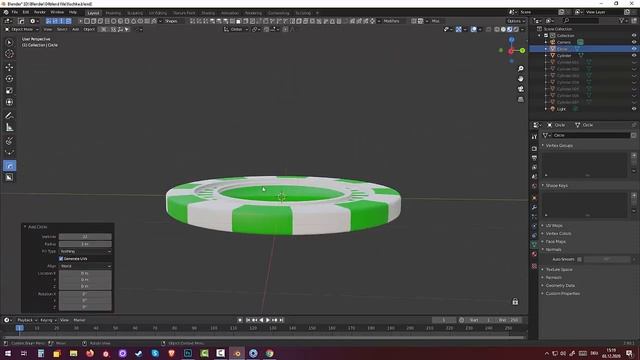640x360 pixels.
Task: Click the timeline current frame marker
Action: click(19, 328)
